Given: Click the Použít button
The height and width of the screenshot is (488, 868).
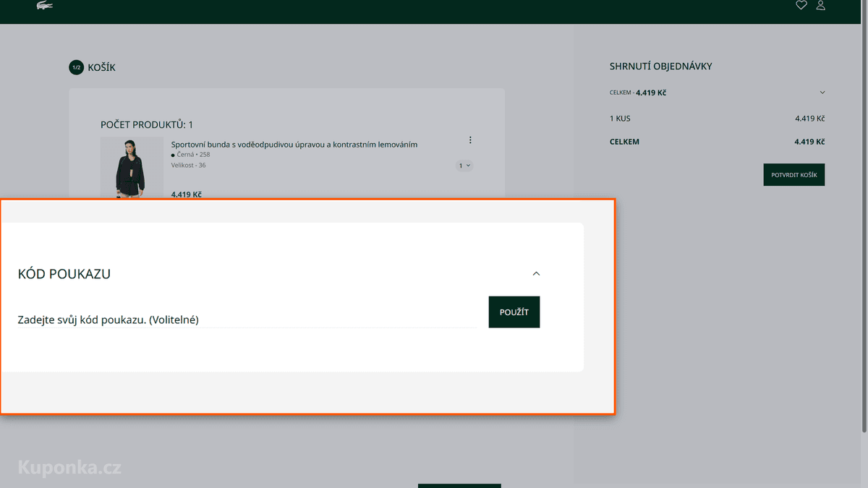Looking at the screenshot, I should [x=514, y=312].
